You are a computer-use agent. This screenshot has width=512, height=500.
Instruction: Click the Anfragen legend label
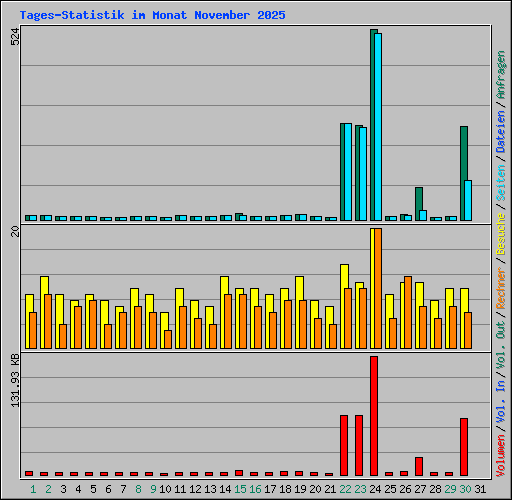tap(501, 74)
